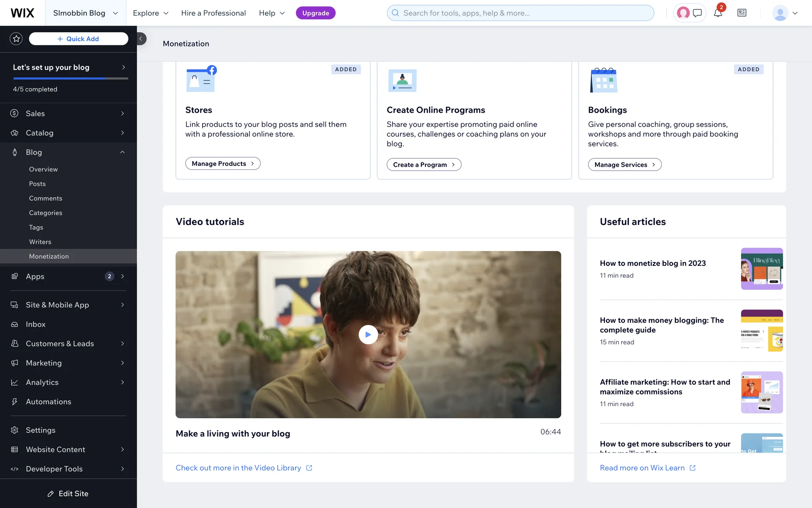This screenshot has height=508, width=812.
Task: Select Categories under Blog
Action: click(46, 213)
